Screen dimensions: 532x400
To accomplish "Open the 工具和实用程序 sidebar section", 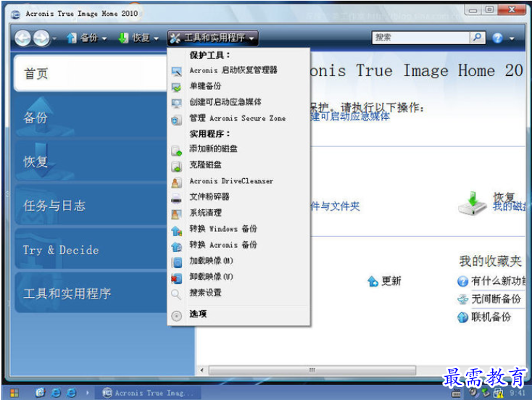I will 91,293.
